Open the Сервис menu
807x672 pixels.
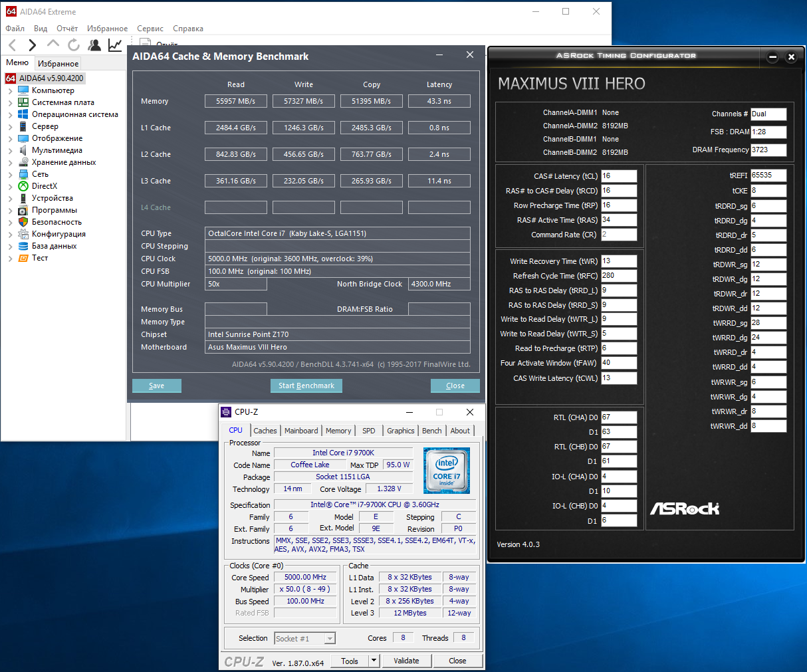coord(150,29)
